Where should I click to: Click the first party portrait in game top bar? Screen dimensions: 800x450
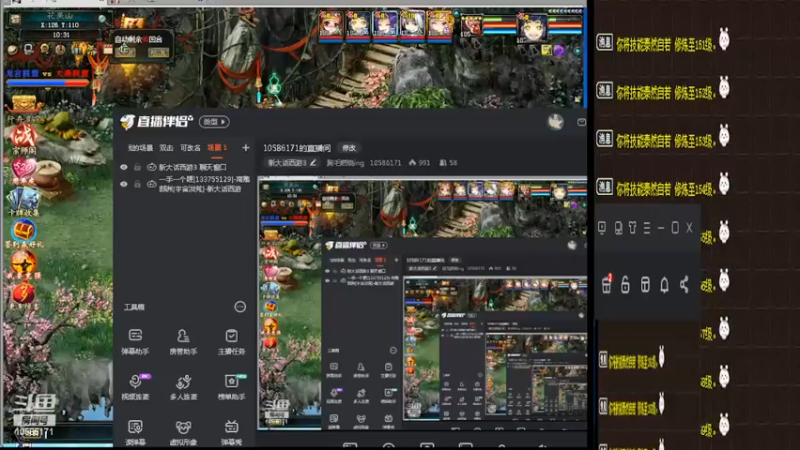click(x=331, y=25)
